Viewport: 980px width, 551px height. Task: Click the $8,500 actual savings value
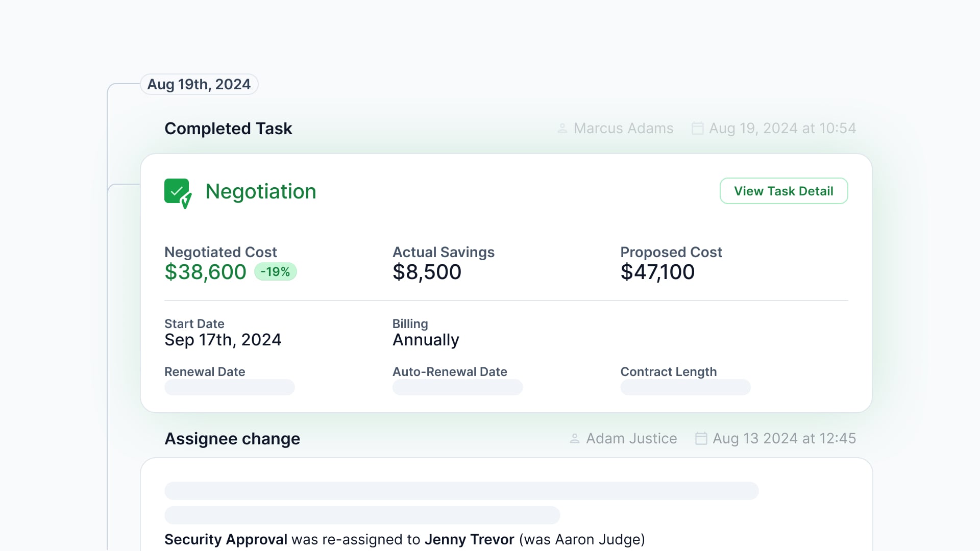(427, 272)
